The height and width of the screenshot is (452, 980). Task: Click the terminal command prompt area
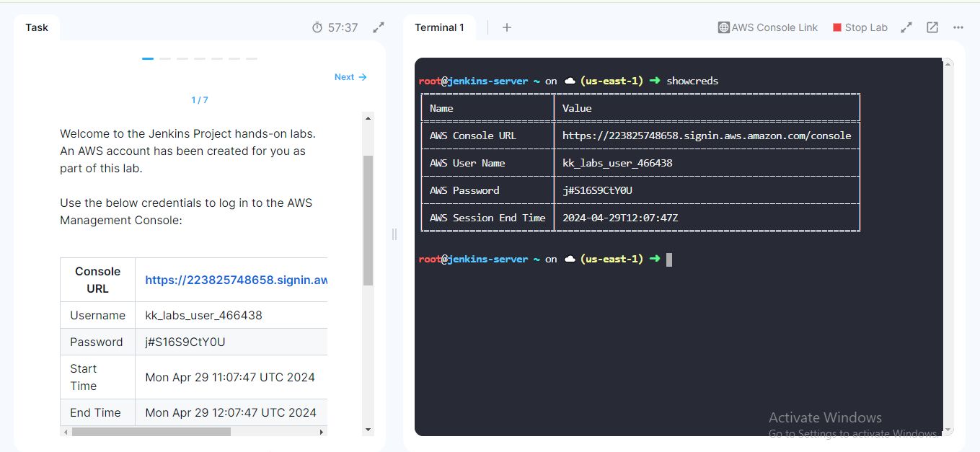pos(669,259)
